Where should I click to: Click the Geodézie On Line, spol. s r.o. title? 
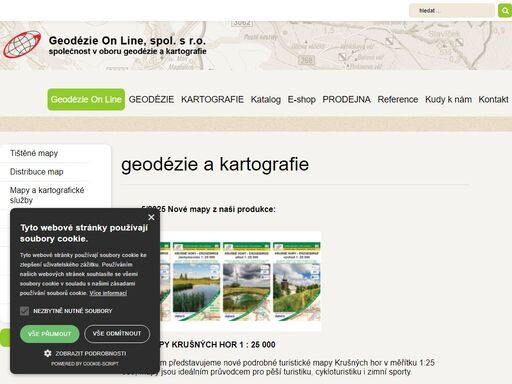point(127,41)
